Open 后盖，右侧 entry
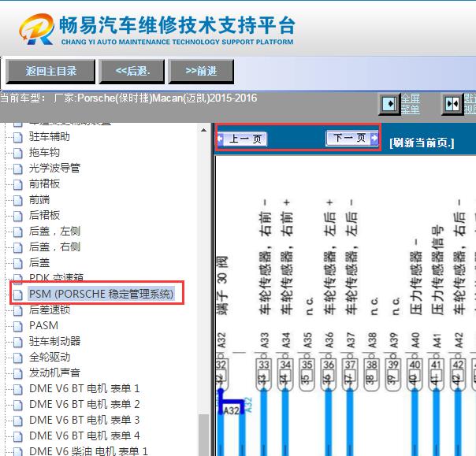 (54, 247)
